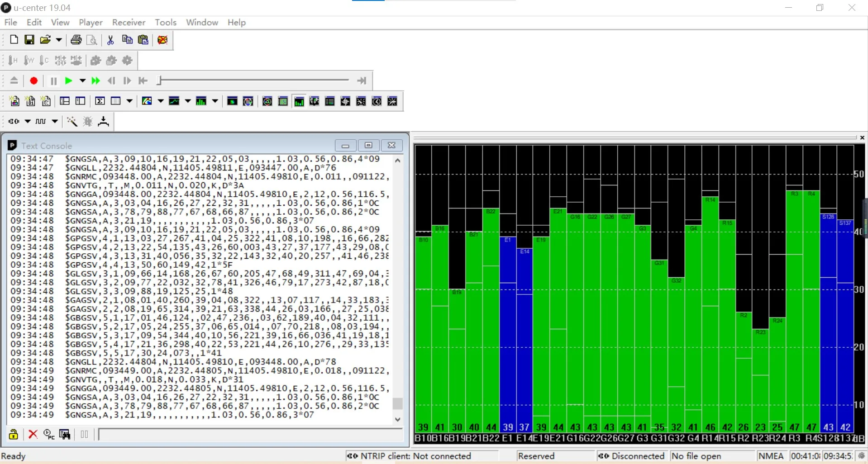Toggle the PC time display in console
Image resolution: width=868 pixels, height=464 pixels.
[x=49, y=435]
